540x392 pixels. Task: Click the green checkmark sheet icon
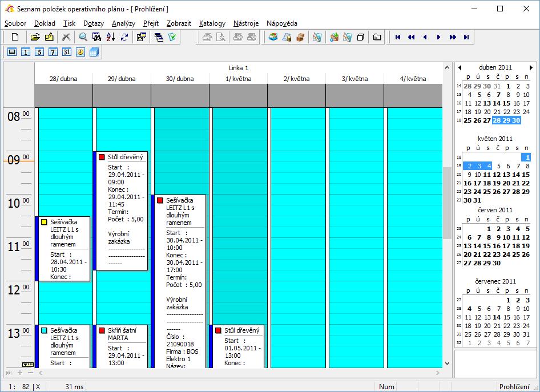coord(172,37)
